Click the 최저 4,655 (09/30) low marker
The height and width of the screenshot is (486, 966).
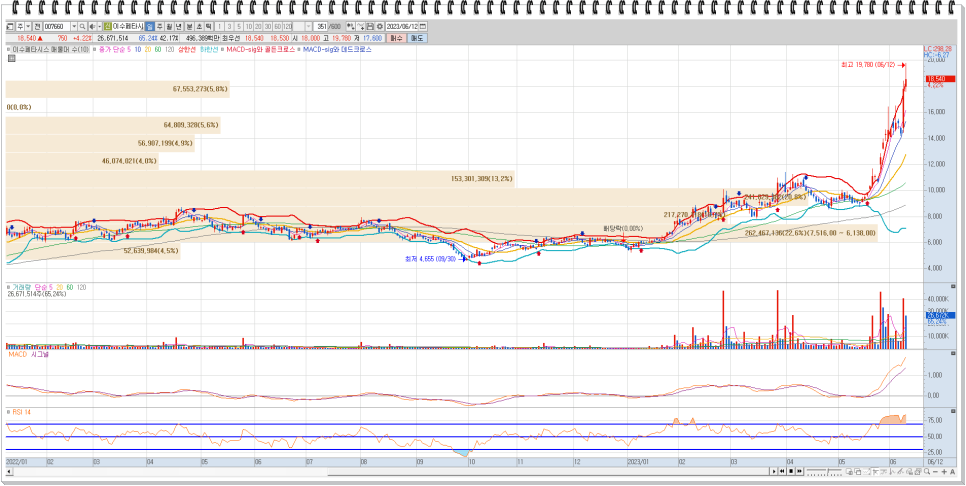[434, 259]
